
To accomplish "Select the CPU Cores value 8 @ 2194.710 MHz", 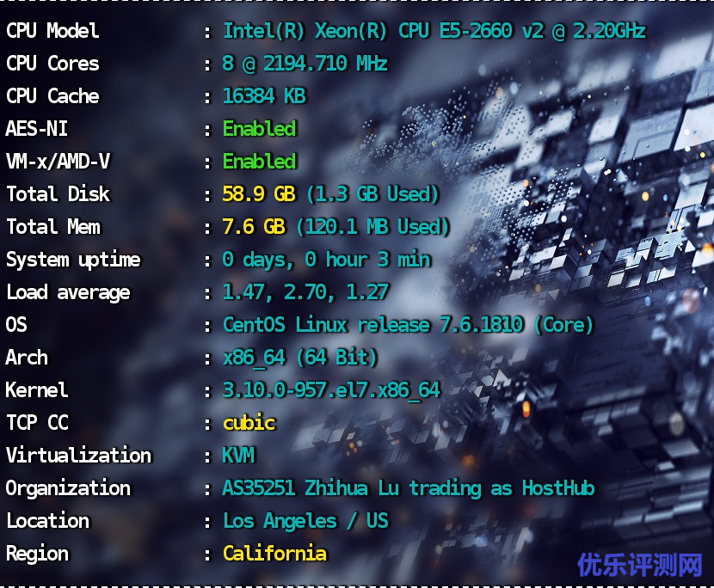I will click(x=305, y=64).
